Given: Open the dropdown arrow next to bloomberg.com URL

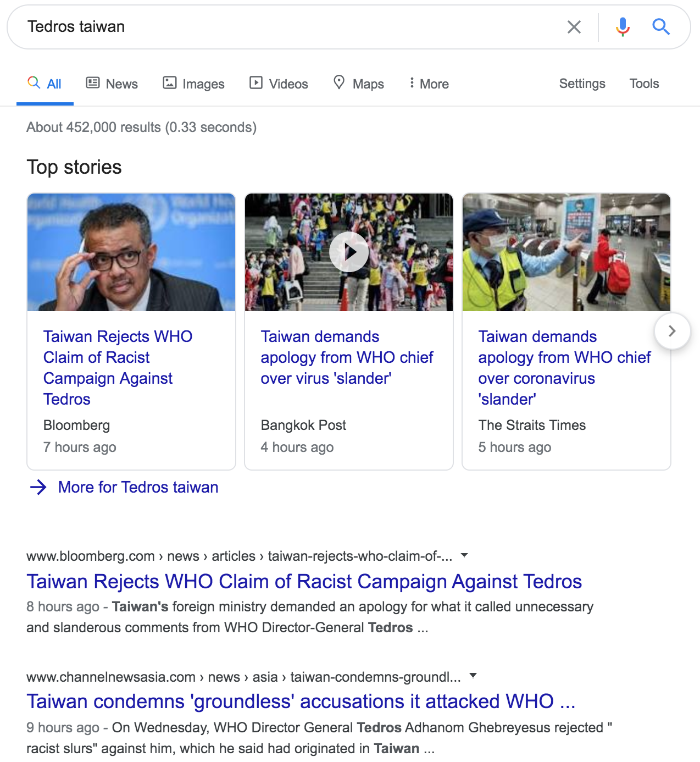Looking at the screenshot, I should click(x=464, y=555).
